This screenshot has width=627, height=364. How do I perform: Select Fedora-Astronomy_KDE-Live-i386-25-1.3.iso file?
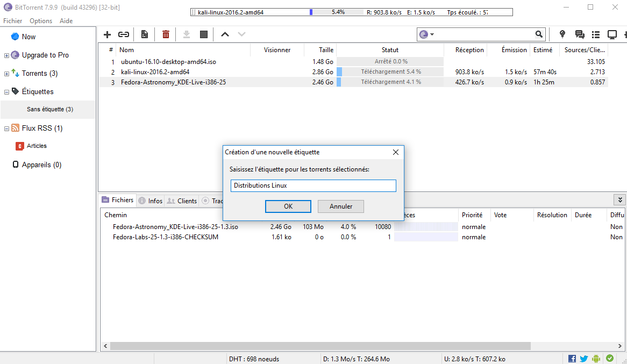coord(175,227)
